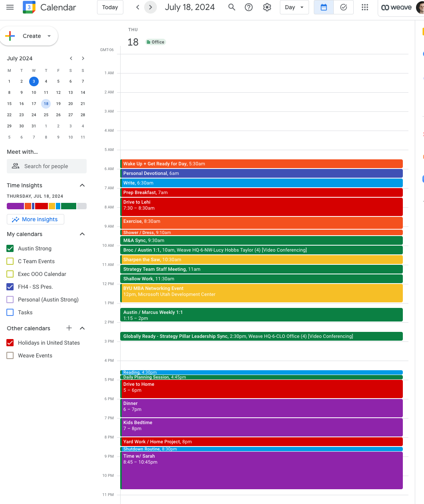424x504 pixels.
Task: Go to next day arrow in header
Action: tap(151, 7)
